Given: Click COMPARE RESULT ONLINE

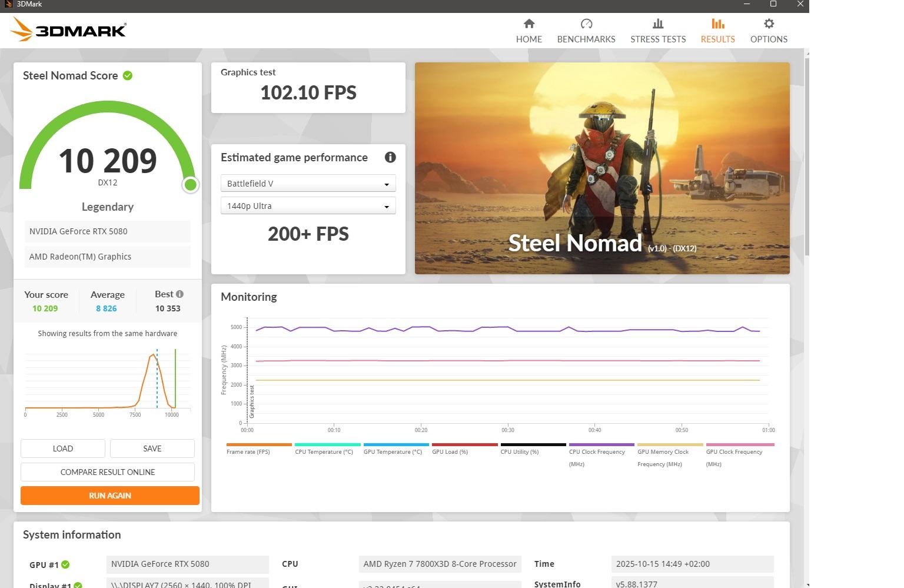Looking at the screenshot, I should click(108, 472).
